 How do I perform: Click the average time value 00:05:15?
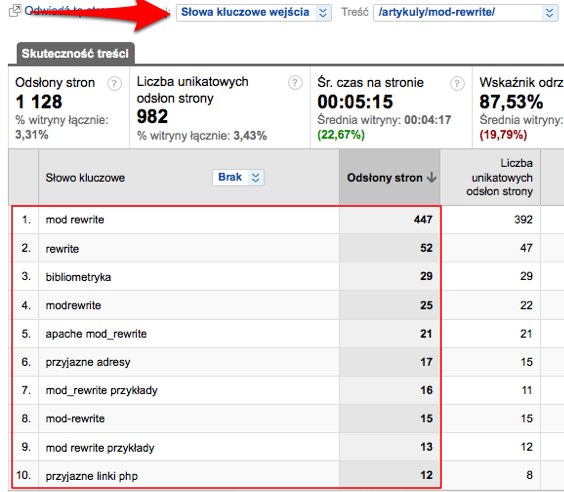[355, 102]
